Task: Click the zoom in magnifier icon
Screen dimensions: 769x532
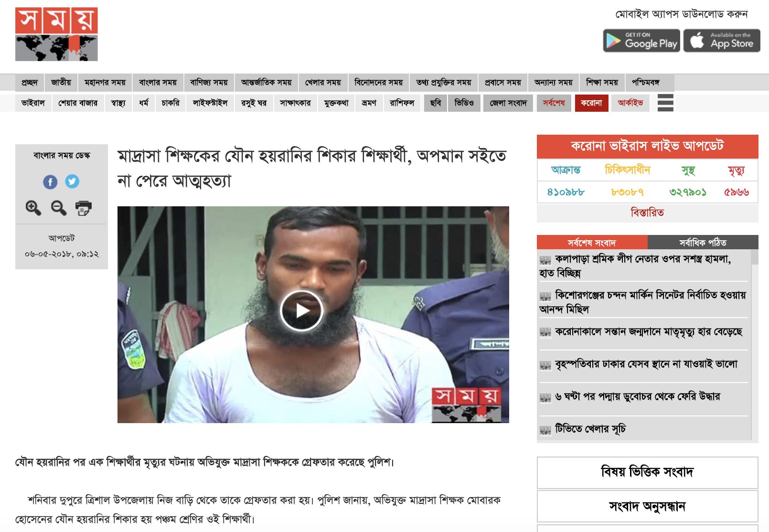Action: point(33,208)
